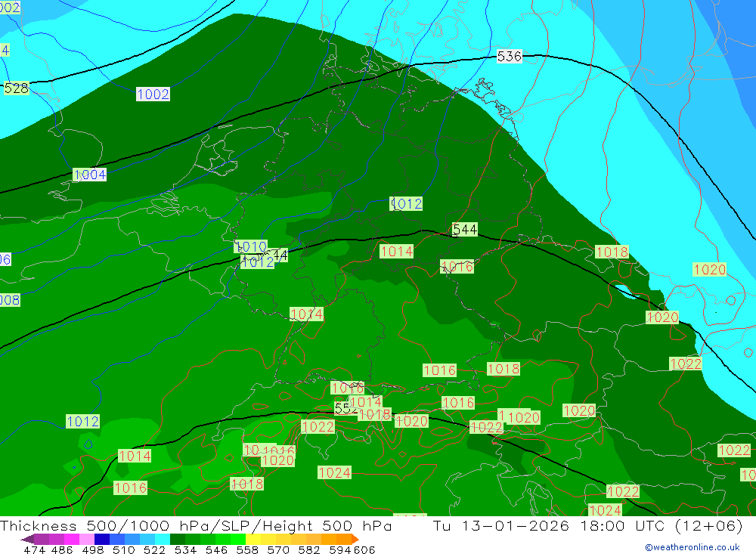
Task: Select the 486 legend value
Action: tap(62, 549)
